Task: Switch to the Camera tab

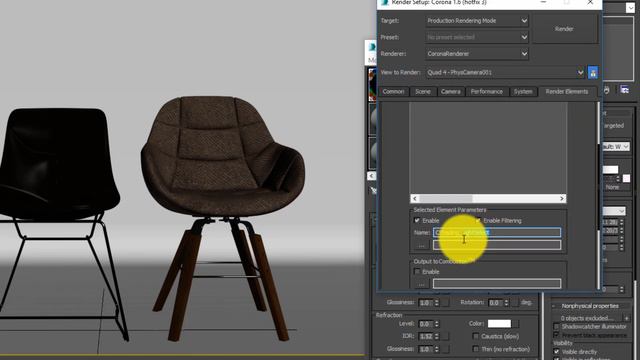Action: [x=451, y=91]
